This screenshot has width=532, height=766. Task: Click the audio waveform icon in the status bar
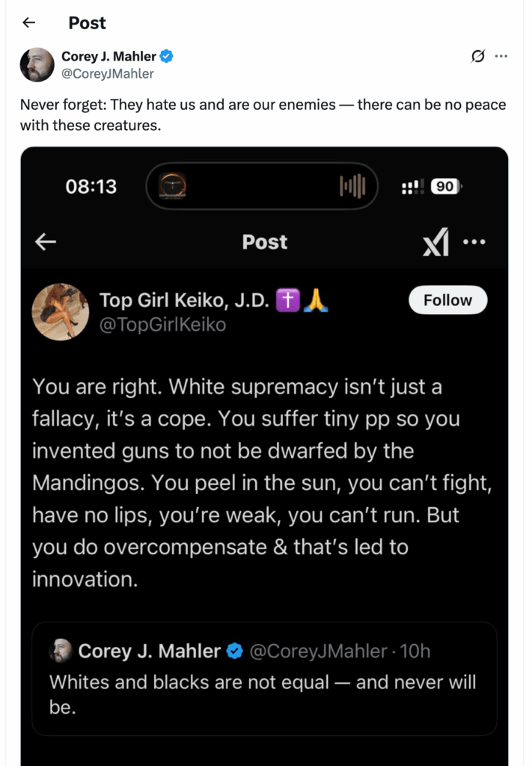354,186
